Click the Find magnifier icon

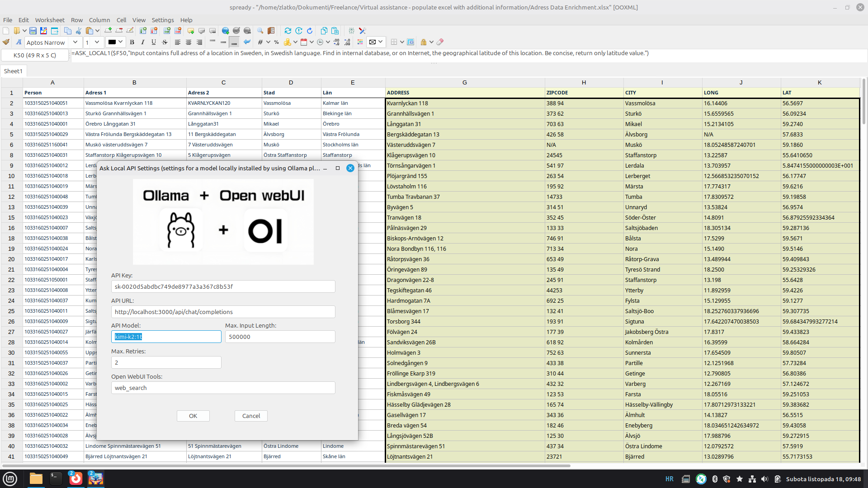(x=260, y=31)
